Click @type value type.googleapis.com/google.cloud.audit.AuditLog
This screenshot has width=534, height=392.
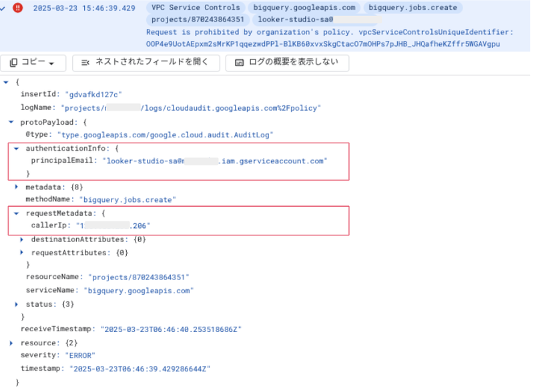coord(165,135)
